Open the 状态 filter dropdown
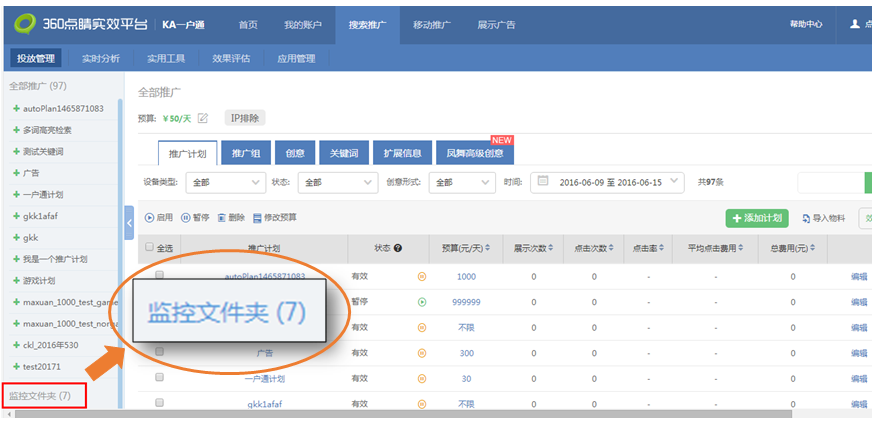 pos(337,183)
